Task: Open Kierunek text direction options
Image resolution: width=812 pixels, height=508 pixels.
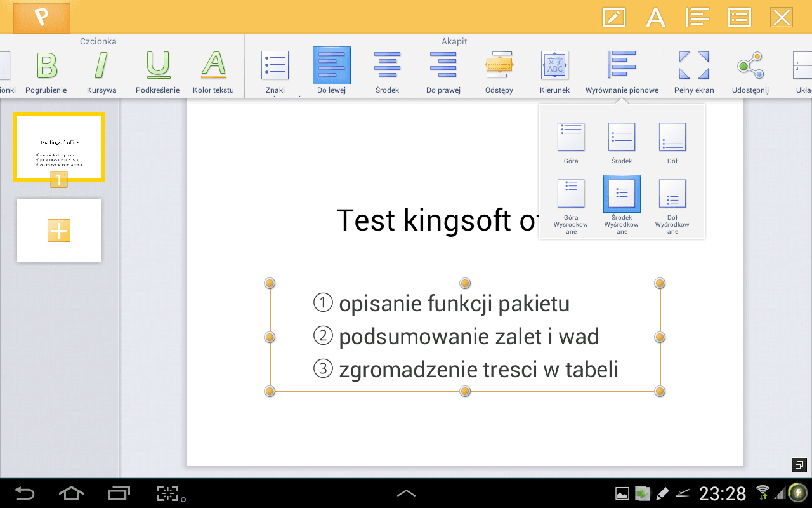Action: point(554,72)
